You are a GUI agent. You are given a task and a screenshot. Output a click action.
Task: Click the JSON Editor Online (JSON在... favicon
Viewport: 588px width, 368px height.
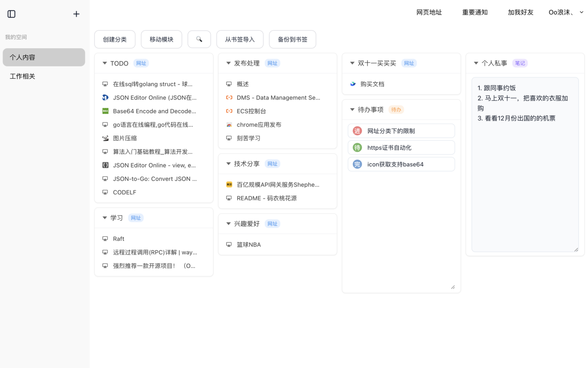(105, 98)
